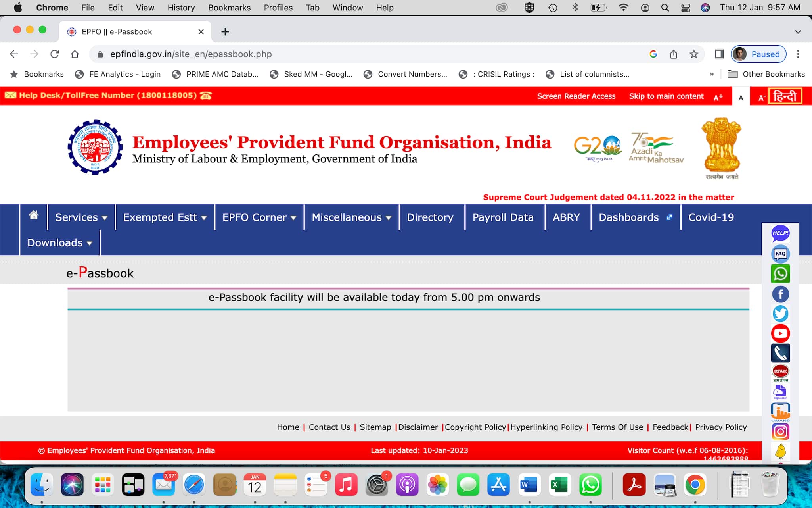The height and width of the screenshot is (508, 812).
Task: Open the Instagram icon in the sidebar
Action: 780,431
